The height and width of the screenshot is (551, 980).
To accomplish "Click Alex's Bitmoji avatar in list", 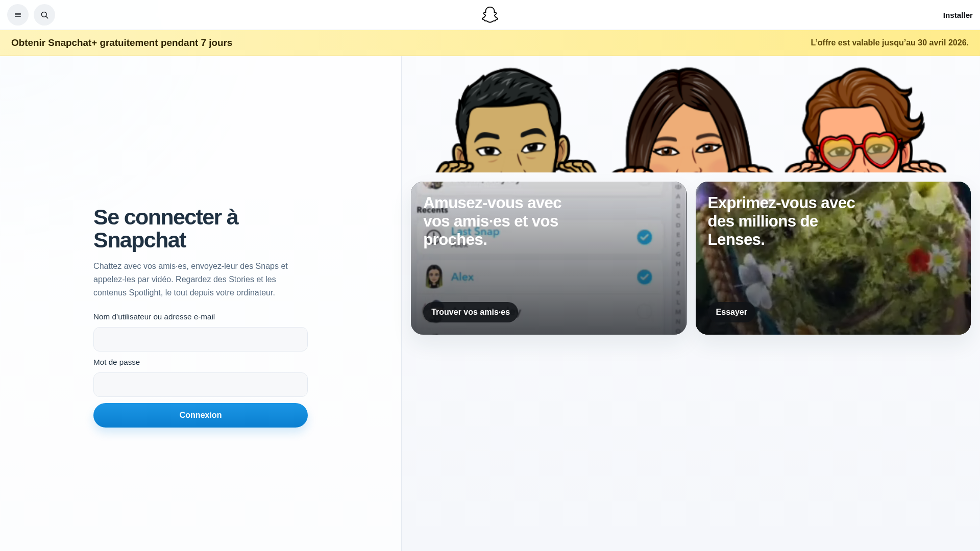I will (x=434, y=277).
